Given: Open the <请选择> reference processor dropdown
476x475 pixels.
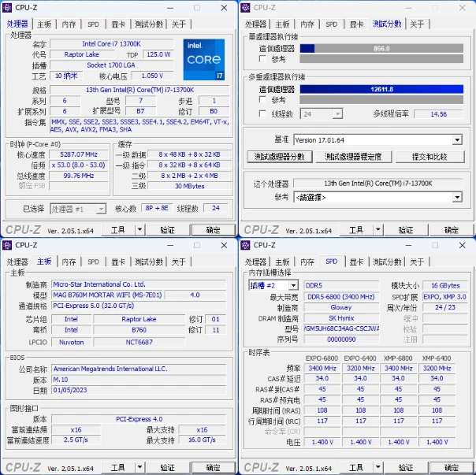Looking at the screenshot, I should point(457,197).
